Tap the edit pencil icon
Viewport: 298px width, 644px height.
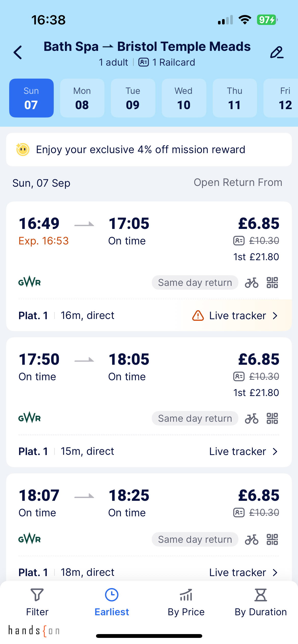[277, 53]
